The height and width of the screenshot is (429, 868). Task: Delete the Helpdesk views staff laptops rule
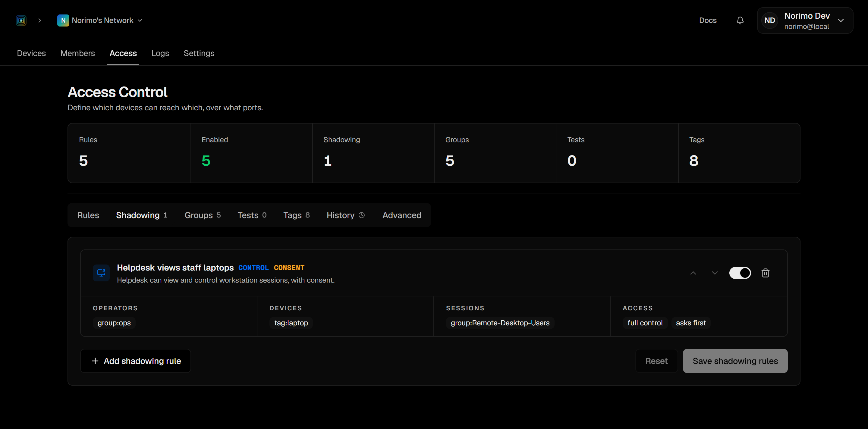(x=765, y=273)
